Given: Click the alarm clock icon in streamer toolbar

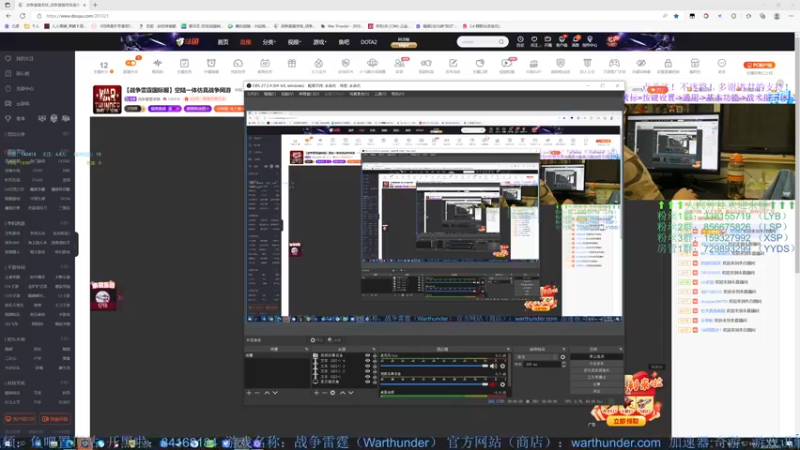Looking at the screenshot, I should pos(211,63).
